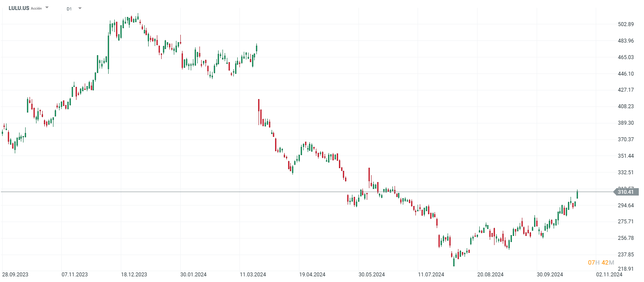
Task: Click the lowest candle in early August 2024
Action: tap(454, 262)
